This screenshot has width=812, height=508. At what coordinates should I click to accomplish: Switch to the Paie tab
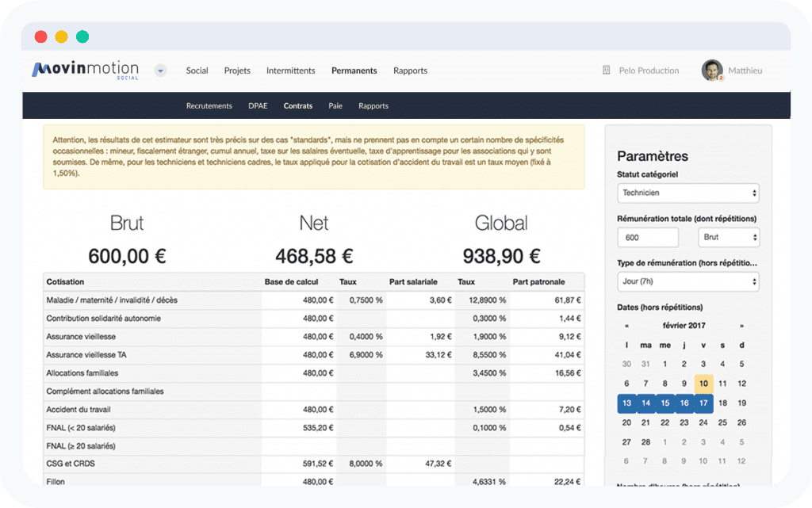tap(335, 105)
